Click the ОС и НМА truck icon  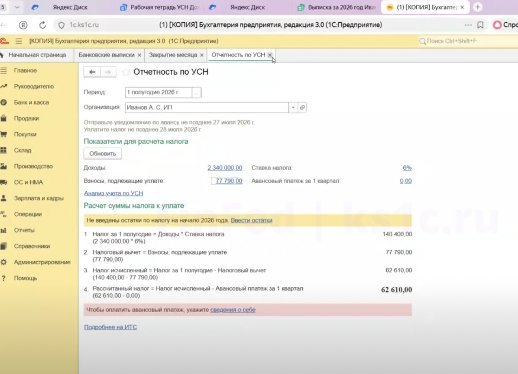[x=3, y=182]
